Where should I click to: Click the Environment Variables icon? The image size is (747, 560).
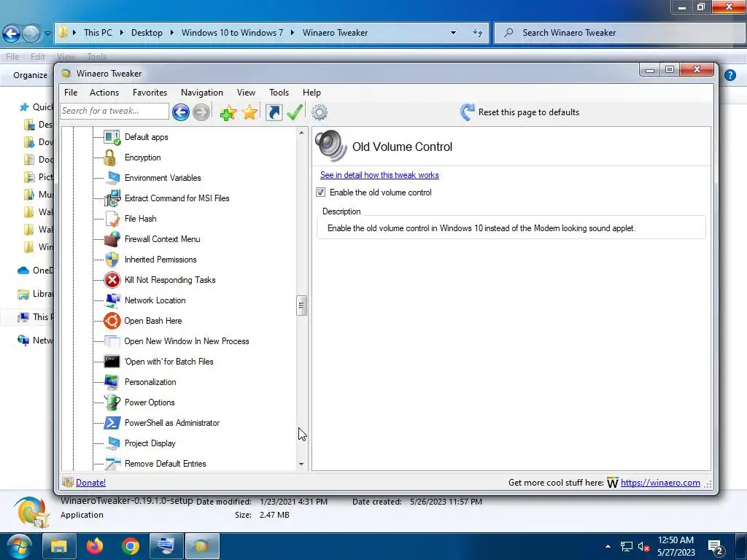[112, 178]
